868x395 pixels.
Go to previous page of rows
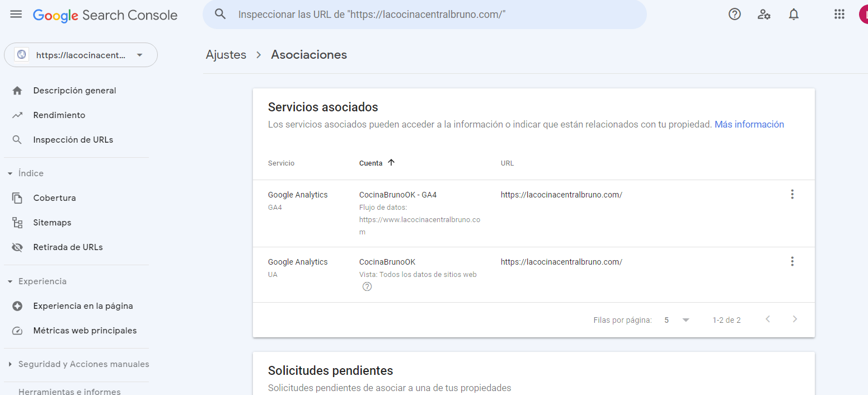pos(768,319)
